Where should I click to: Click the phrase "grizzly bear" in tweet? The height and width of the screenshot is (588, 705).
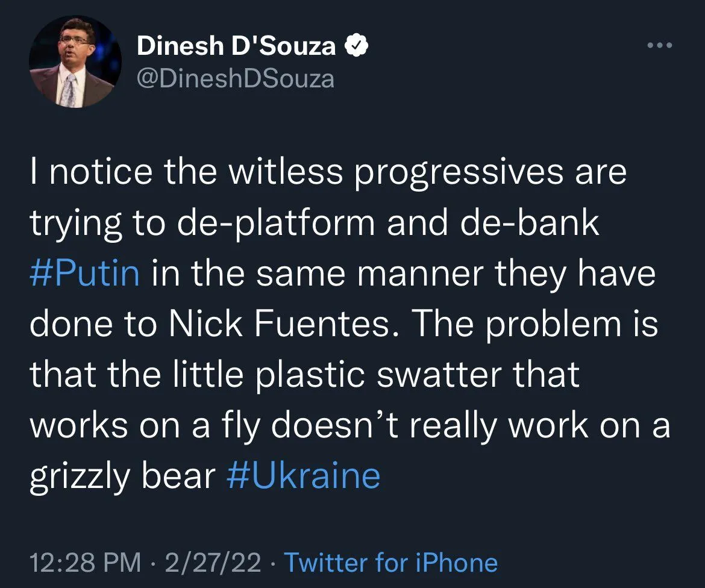coord(122,476)
